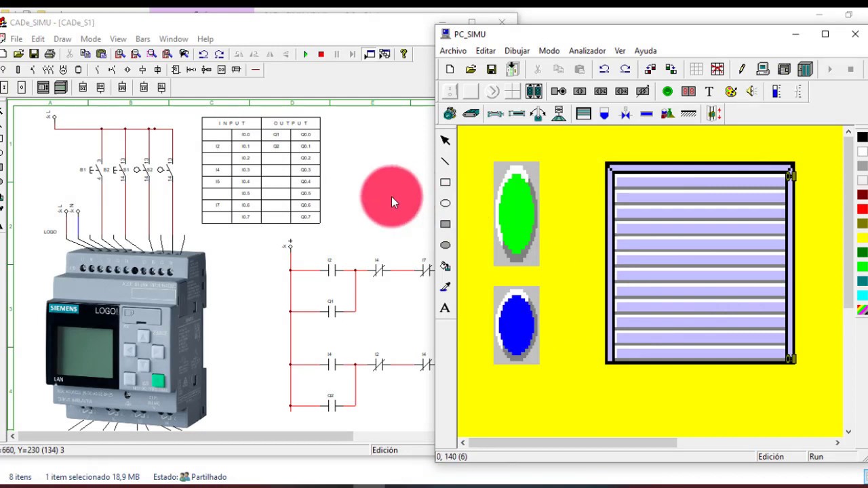Click the Redo arrow in PC_SIMU toolbar
868x488 pixels.
click(625, 69)
